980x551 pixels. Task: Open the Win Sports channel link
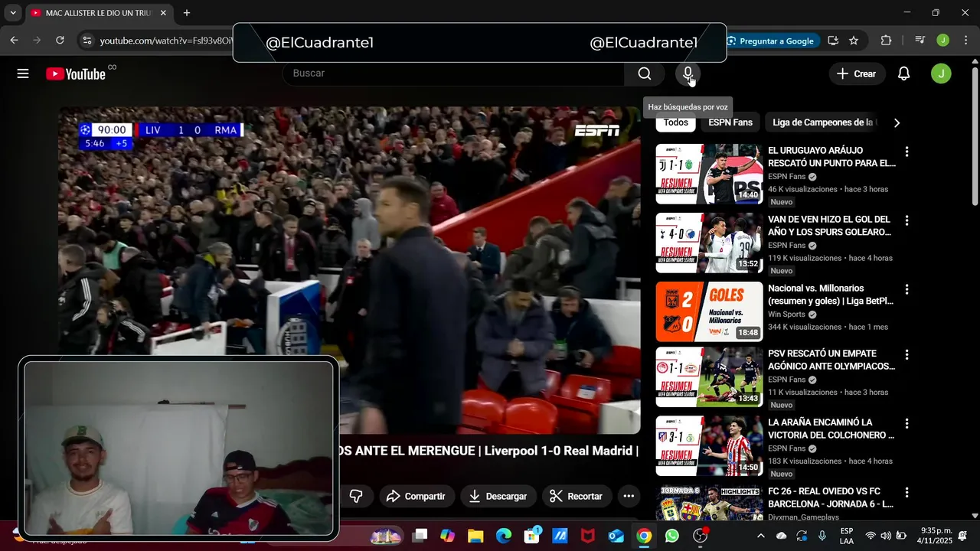coord(786,315)
